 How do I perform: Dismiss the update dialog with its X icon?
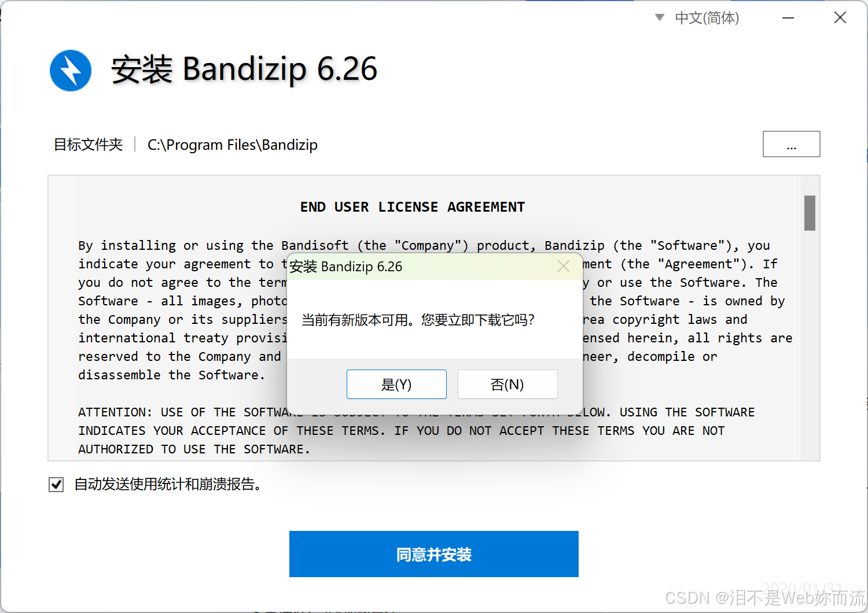[564, 266]
